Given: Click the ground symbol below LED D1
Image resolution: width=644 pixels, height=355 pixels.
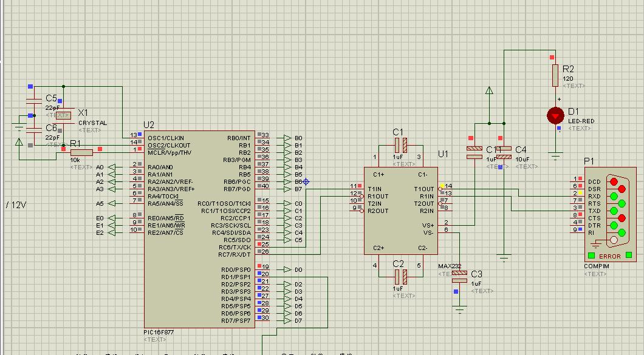Looking at the screenshot, I should pyautogui.click(x=555, y=156).
